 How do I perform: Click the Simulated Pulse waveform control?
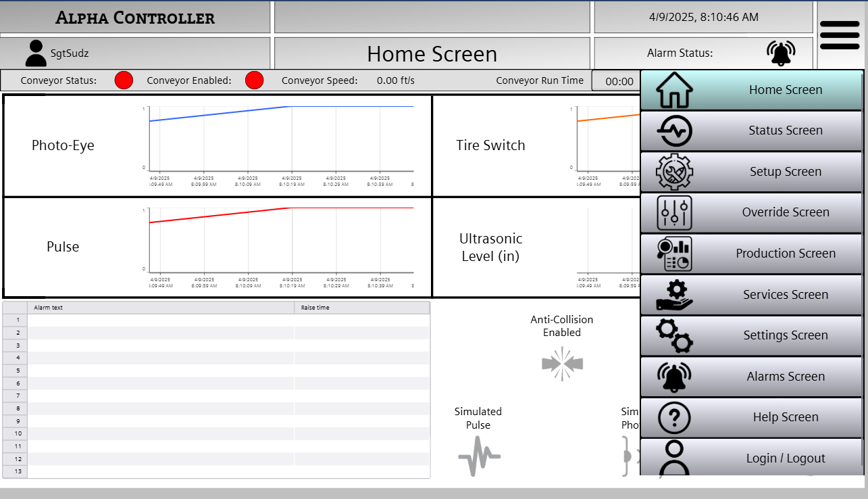tap(478, 457)
